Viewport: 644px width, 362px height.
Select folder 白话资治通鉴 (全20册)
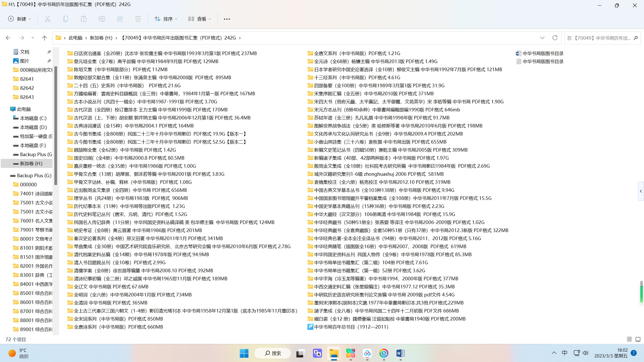point(162,53)
